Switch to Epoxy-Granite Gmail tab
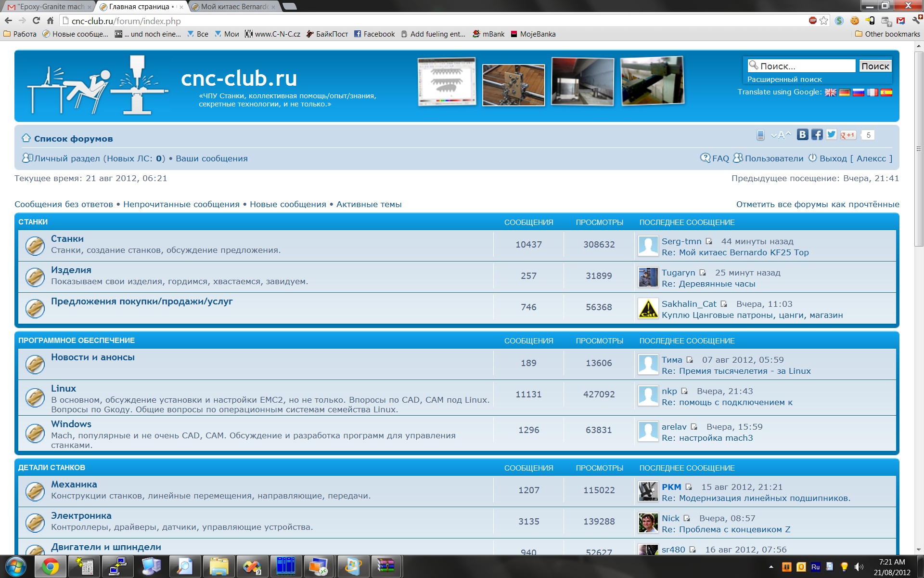 point(51,7)
